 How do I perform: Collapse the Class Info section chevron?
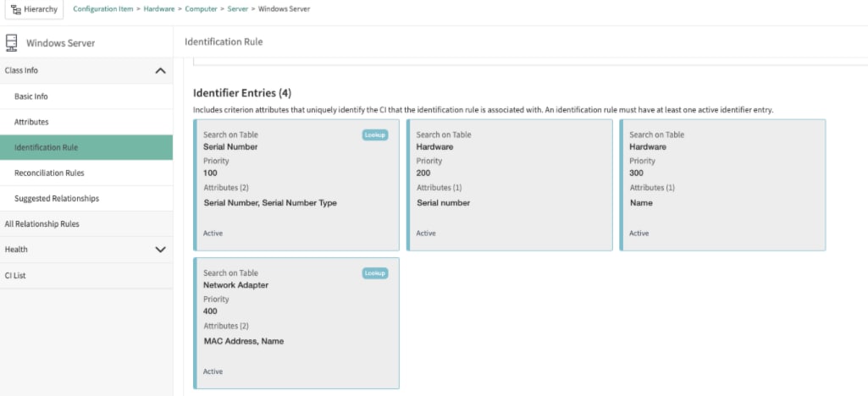pos(161,71)
